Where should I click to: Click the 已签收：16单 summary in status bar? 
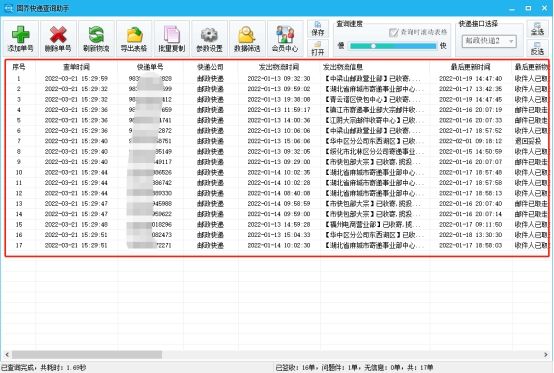298,368
